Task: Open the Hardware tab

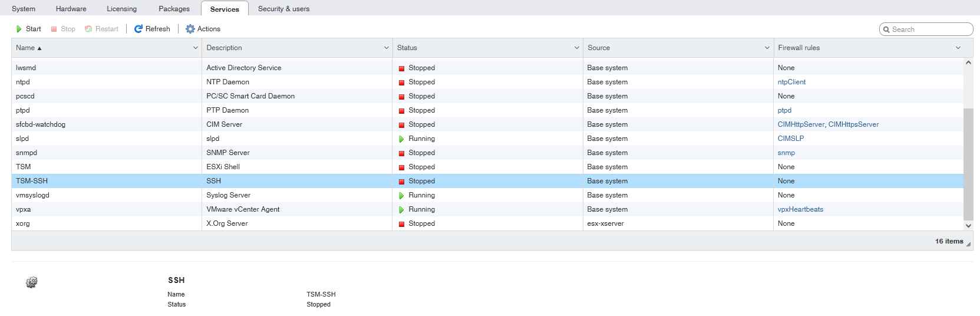Action: click(x=71, y=9)
